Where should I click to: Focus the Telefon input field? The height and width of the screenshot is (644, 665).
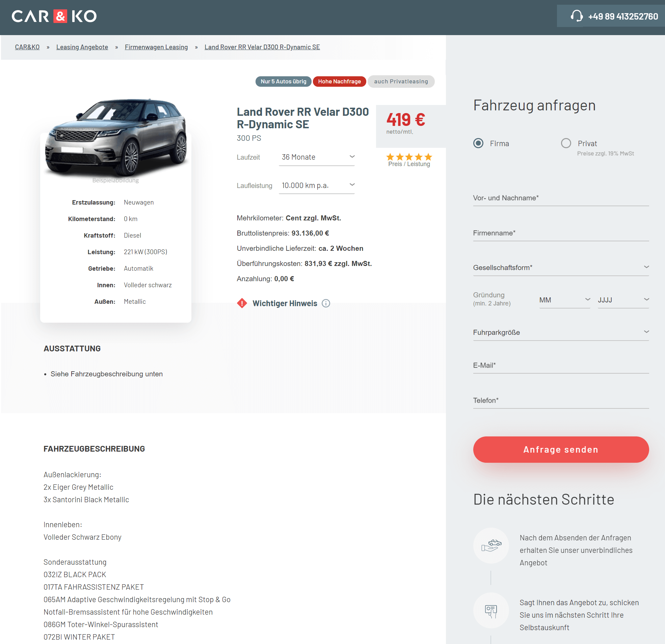point(561,400)
